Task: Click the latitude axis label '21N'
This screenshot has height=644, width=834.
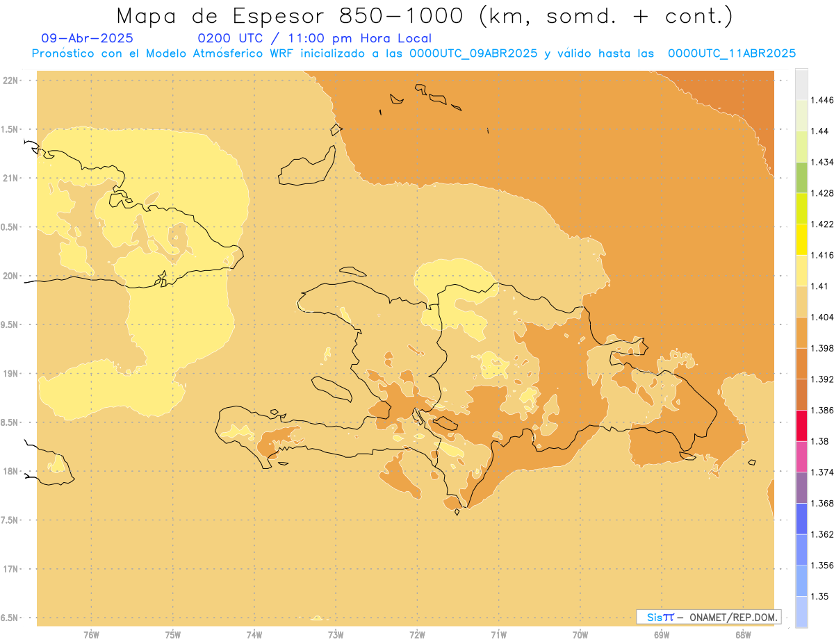Action: [x=11, y=178]
